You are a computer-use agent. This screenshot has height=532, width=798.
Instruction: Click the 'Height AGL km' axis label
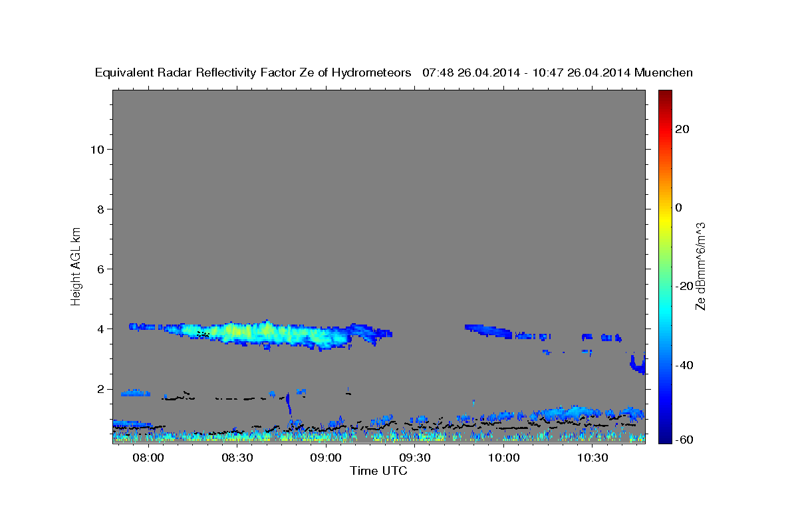(x=76, y=265)
